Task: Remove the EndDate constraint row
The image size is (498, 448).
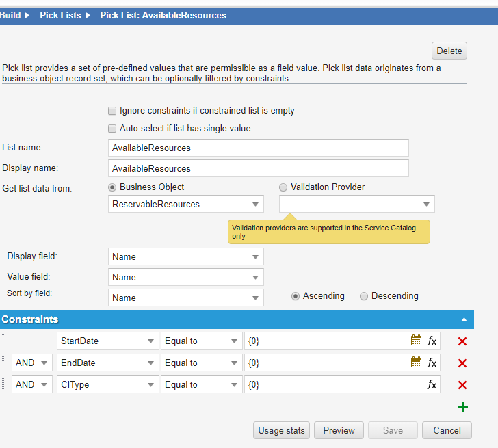Action: [462, 363]
